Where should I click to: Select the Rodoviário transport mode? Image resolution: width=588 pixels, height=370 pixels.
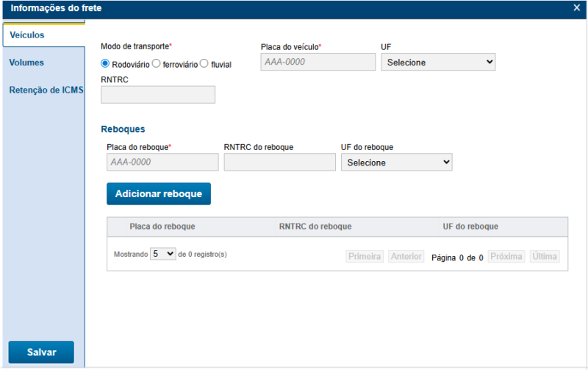point(105,64)
